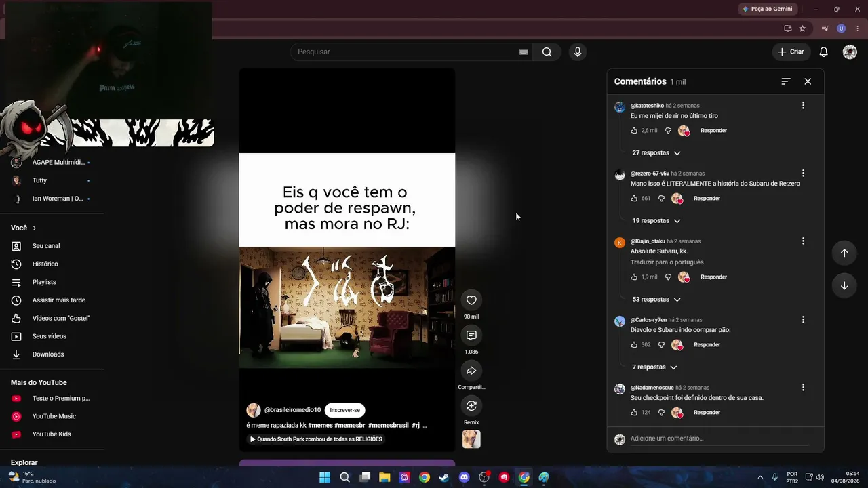Dislike the @Kiajin_otaku comment
Screen dimensions: 868x488
click(x=668, y=277)
